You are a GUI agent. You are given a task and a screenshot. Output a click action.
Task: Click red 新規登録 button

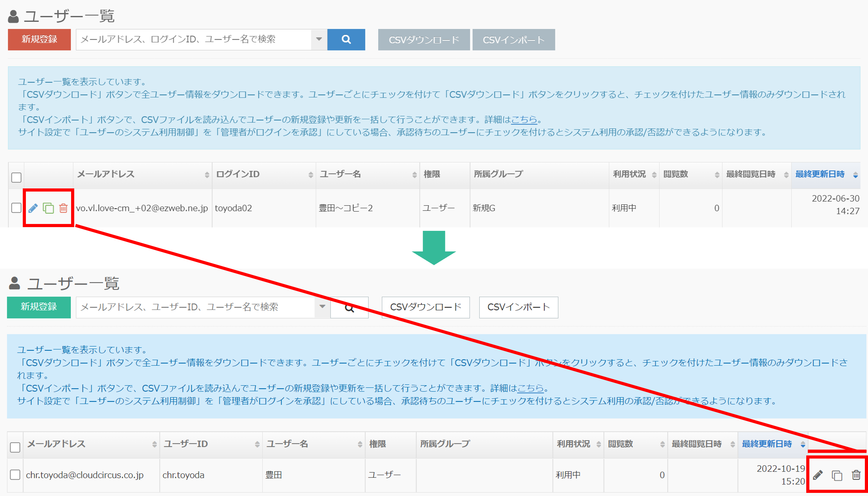[39, 40]
